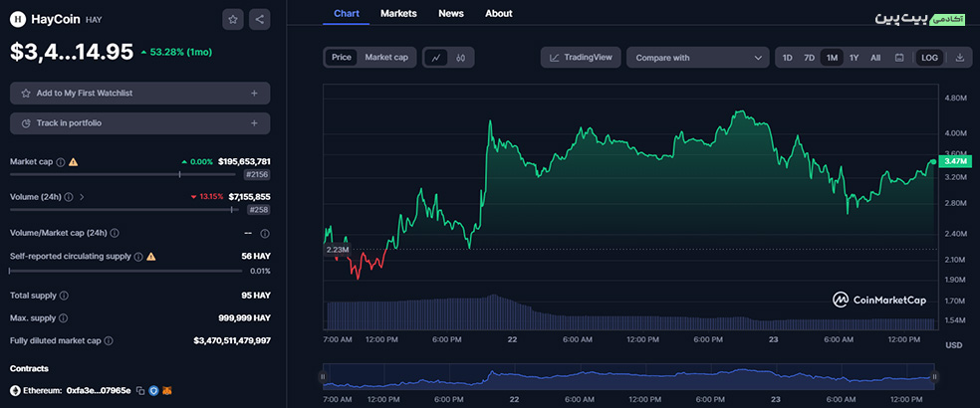Click plus on Add to Watchlist
The width and height of the screenshot is (980, 408).
pyautogui.click(x=254, y=94)
